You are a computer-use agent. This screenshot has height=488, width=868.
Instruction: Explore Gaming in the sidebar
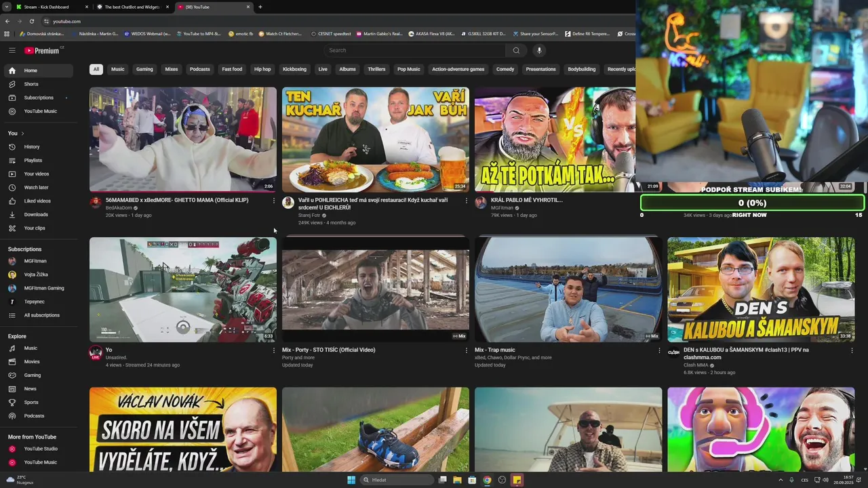tap(40, 375)
